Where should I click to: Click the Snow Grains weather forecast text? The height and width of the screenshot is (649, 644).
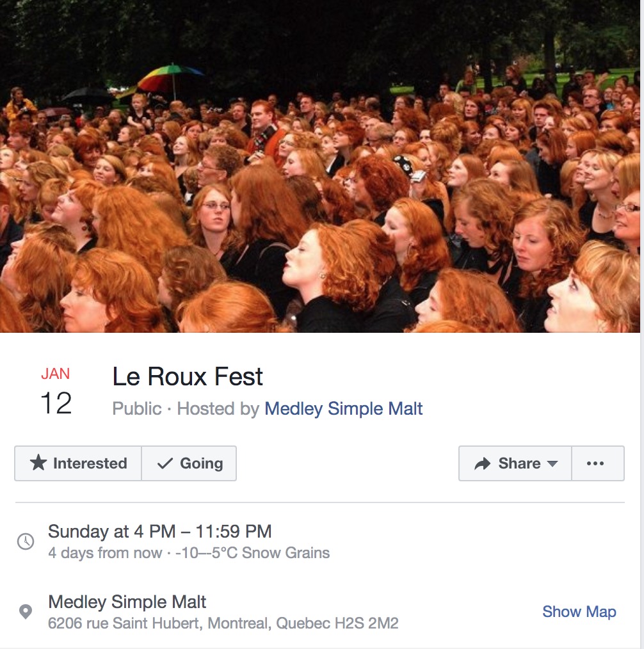(x=286, y=553)
